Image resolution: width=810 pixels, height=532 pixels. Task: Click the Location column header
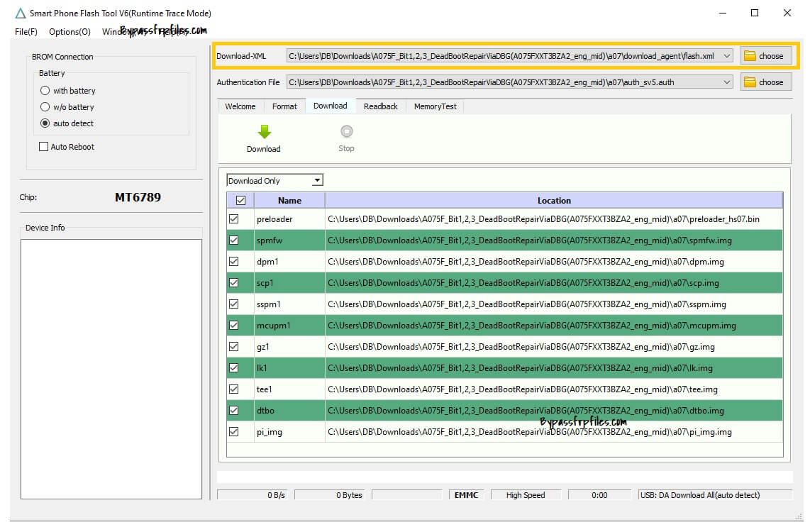[x=553, y=201]
